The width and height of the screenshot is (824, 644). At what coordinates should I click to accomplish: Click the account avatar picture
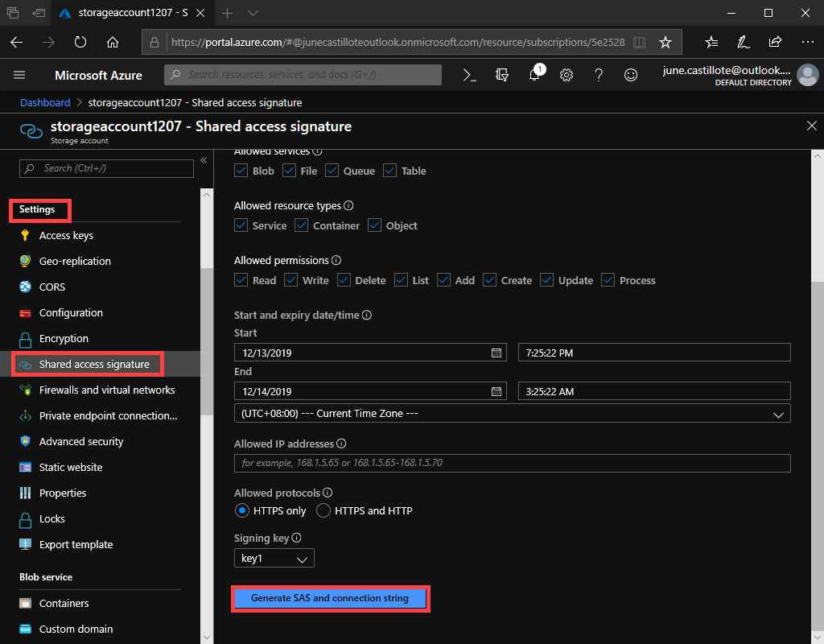point(807,75)
